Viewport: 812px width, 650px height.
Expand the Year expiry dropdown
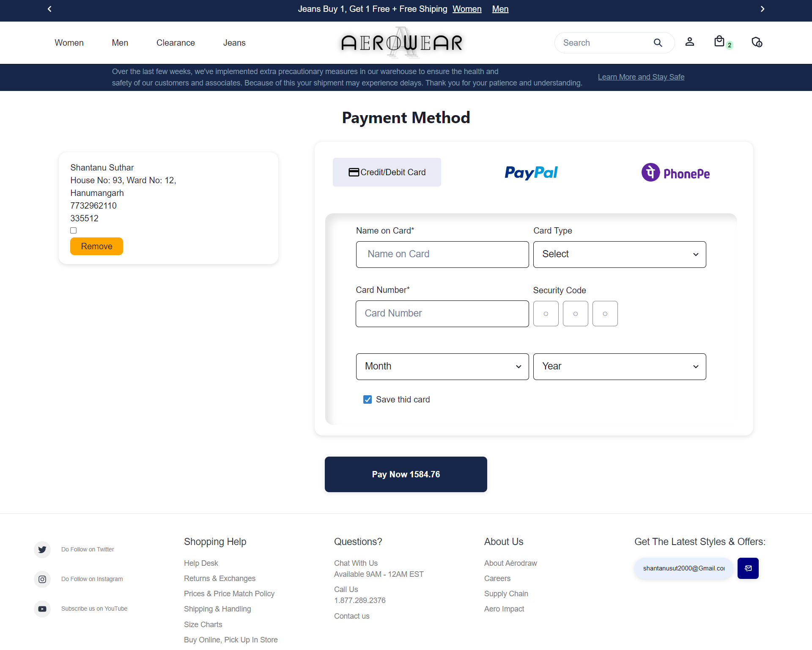(619, 366)
